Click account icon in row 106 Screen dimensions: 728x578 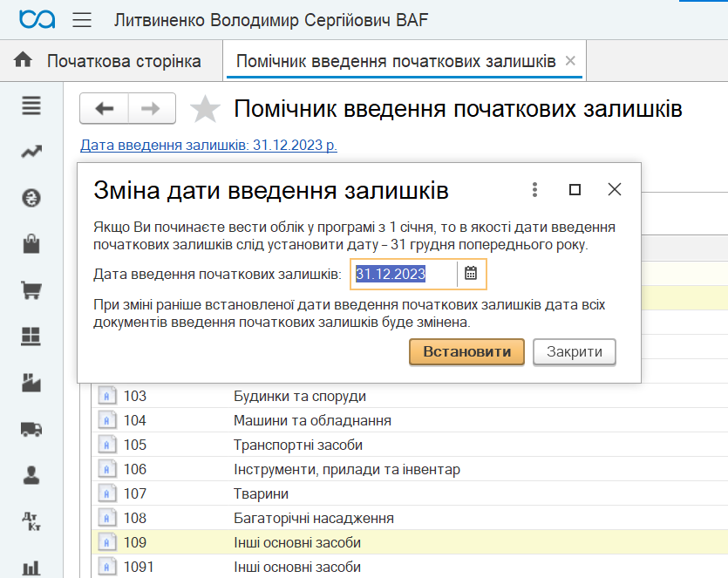(x=107, y=469)
